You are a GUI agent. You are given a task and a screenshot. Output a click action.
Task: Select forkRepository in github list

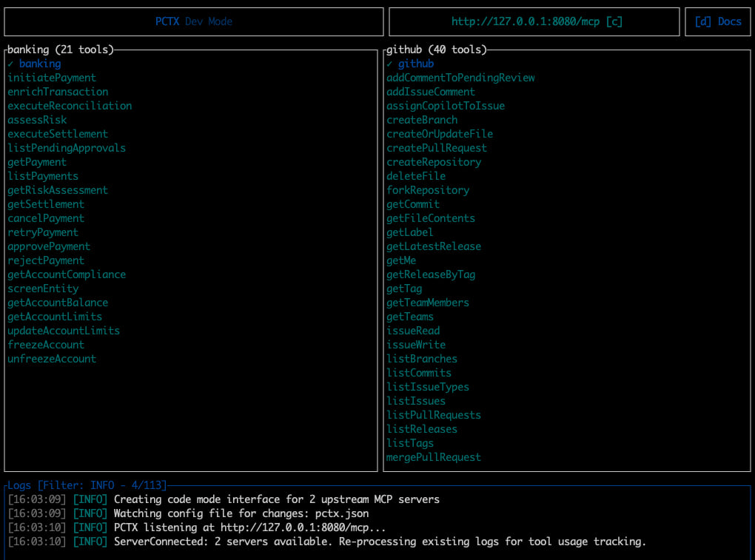coord(428,190)
